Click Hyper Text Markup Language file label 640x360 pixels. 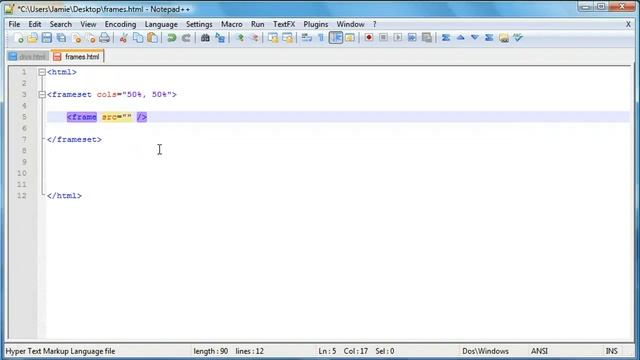point(60,351)
